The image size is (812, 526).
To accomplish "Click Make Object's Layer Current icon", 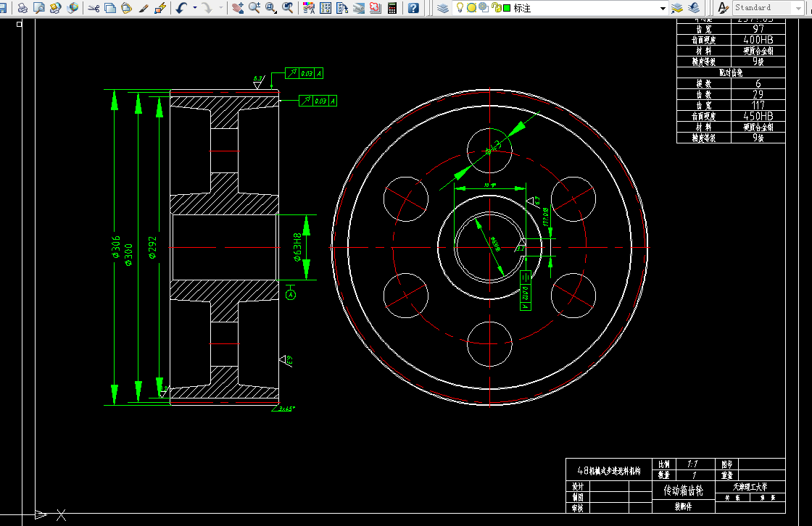I will (677, 8).
